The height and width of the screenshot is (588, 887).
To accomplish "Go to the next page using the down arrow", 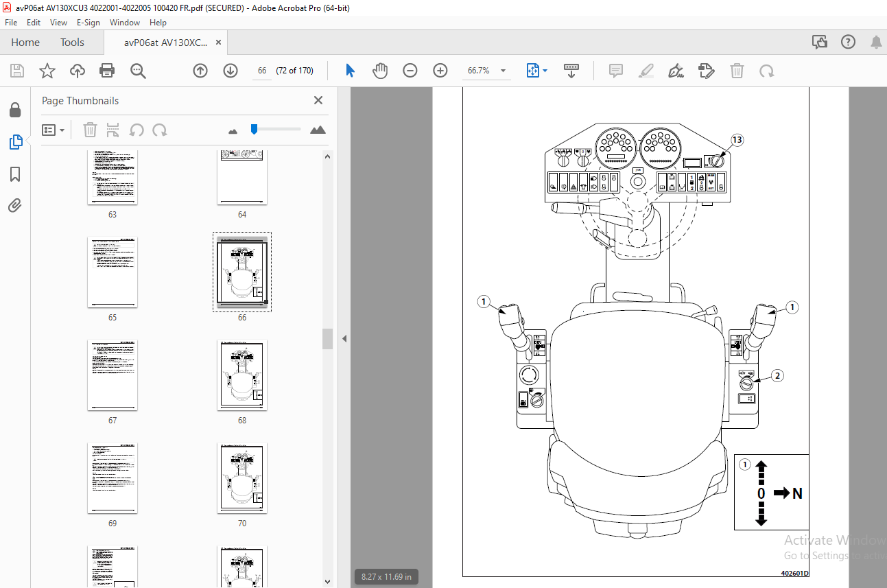I will point(230,71).
